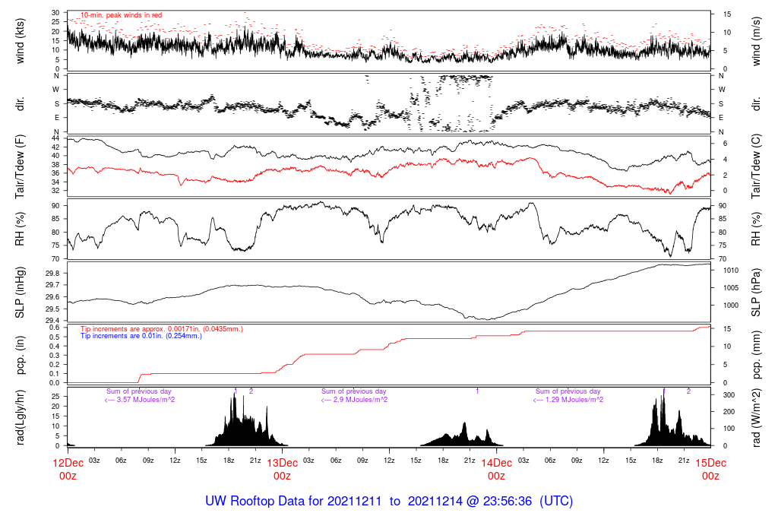
Task: Select the 'rad (W/m^2)' axis label
Action: pyautogui.click(x=756, y=418)
